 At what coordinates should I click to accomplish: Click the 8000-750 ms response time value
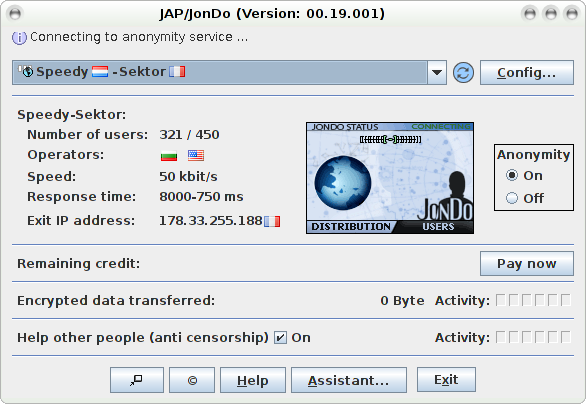(201, 197)
